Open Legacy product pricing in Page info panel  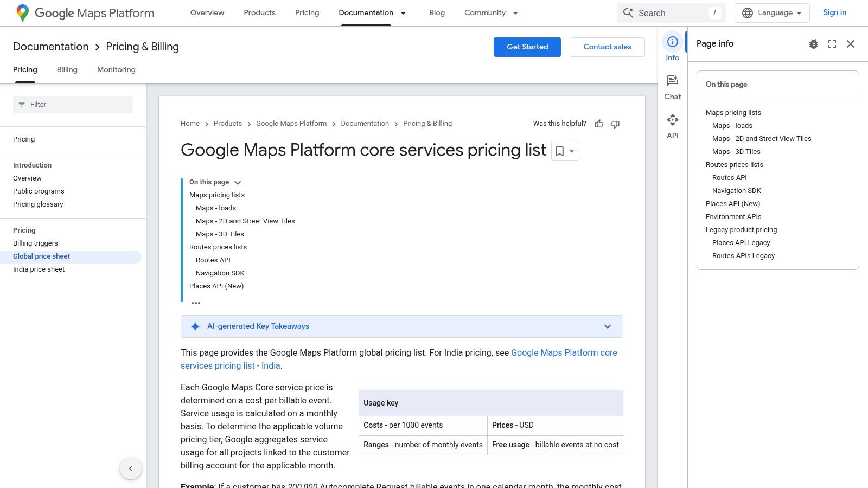(x=741, y=230)
